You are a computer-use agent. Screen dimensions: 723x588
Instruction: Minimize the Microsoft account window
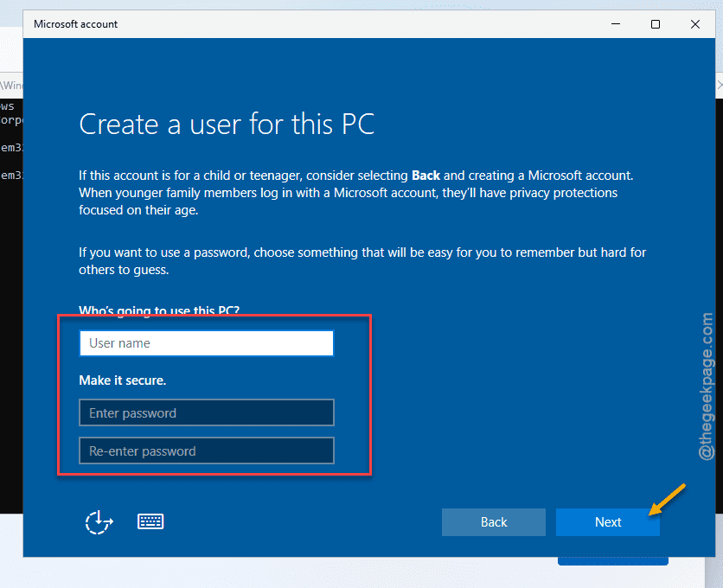coord(616,24)
